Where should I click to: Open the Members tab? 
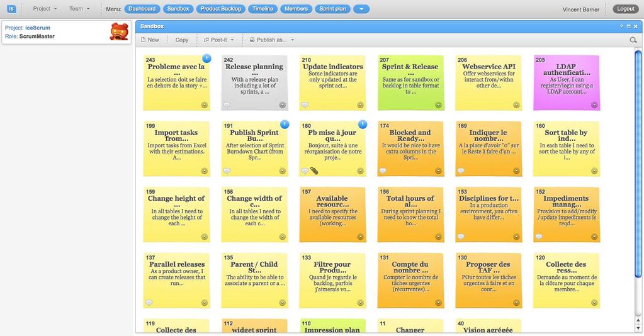[x=296, y=9]
